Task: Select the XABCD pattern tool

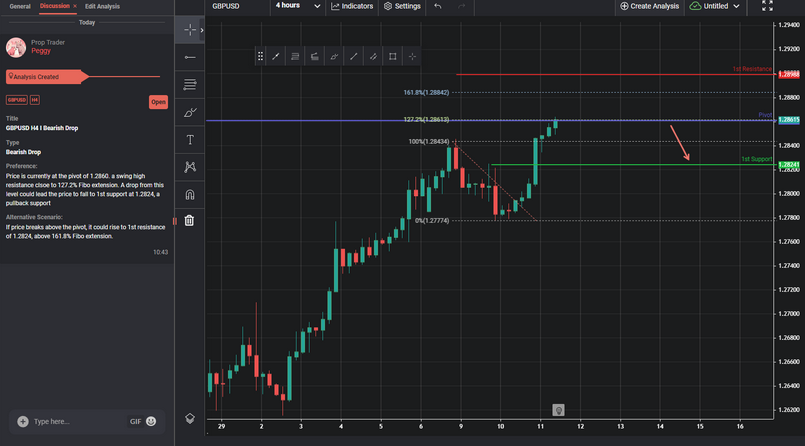Action: [x=189, y=167]
